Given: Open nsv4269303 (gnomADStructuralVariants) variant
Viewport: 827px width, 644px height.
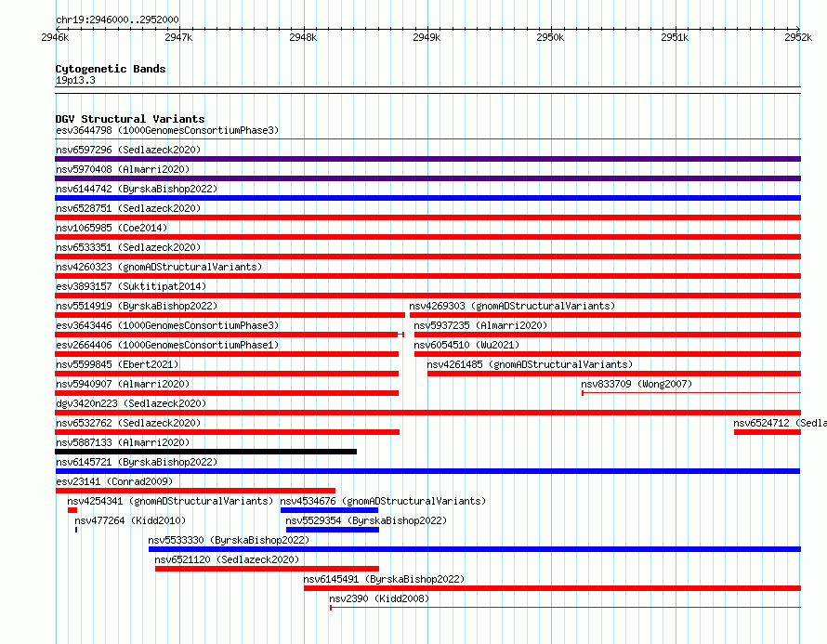Looking at the screenshot, I should point(512,306).
